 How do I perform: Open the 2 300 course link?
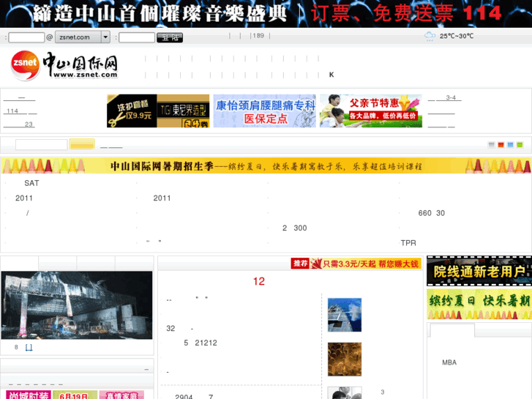(x=294, y=228)
